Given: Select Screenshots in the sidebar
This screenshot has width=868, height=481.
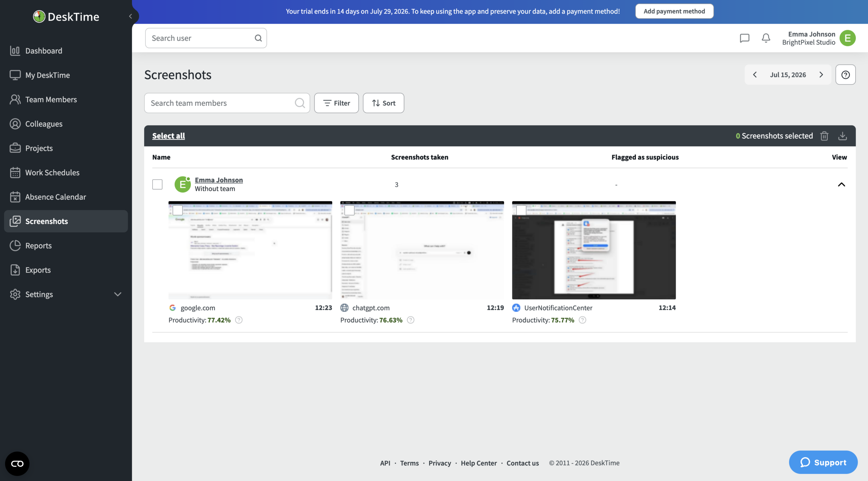Looking at the screenshot, I should coord(66,221).
